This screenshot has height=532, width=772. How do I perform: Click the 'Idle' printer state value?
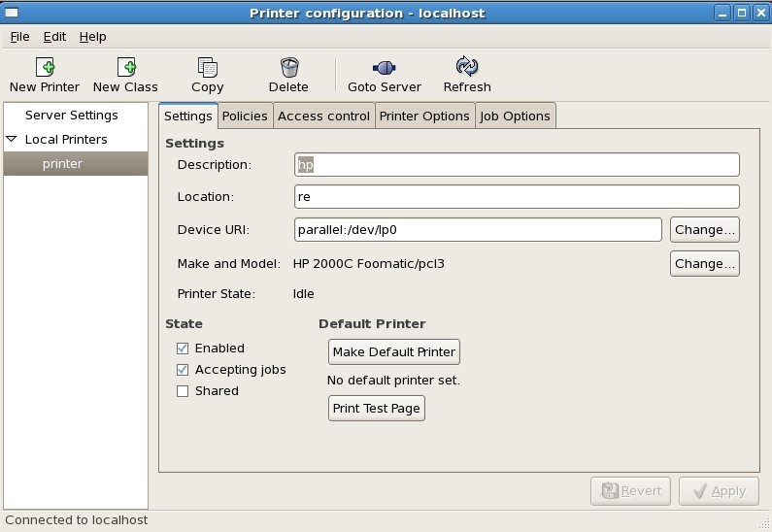(303, 294)
